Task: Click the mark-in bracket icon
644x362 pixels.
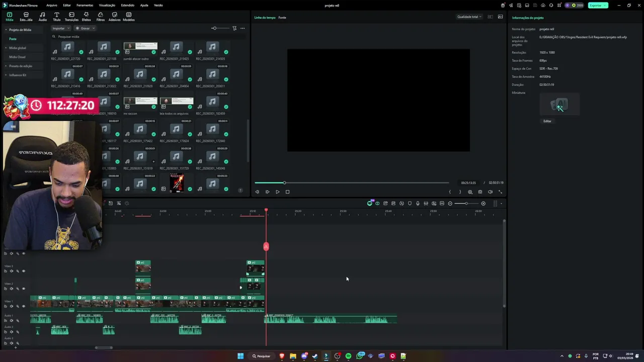Action: coord(450,192)
